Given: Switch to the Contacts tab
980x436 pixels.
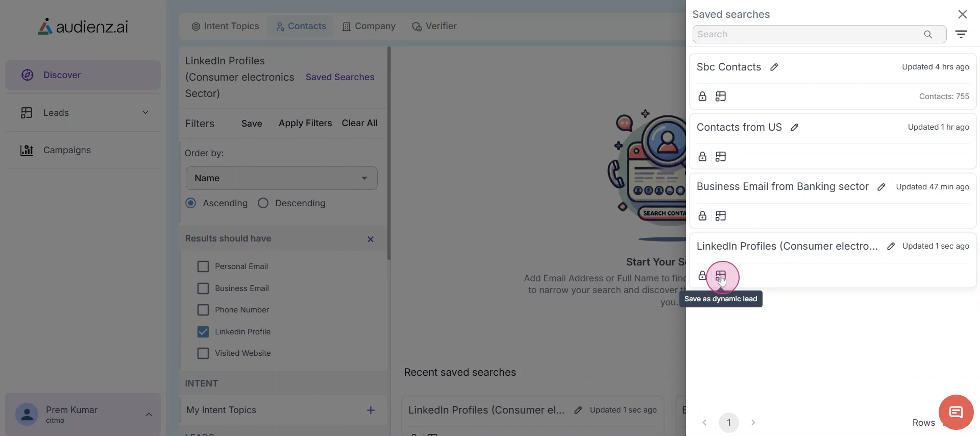Looking at the screenshot, I should (301, 26).
